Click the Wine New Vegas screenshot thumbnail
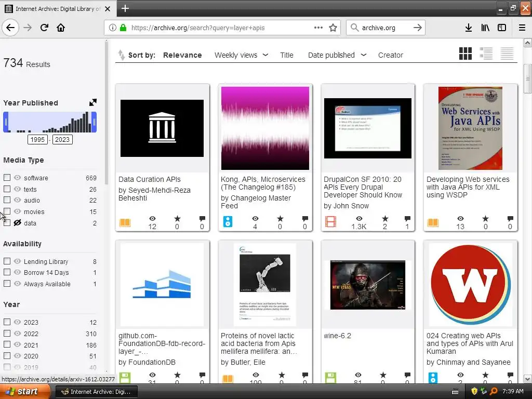 click(x=368, y=285)
